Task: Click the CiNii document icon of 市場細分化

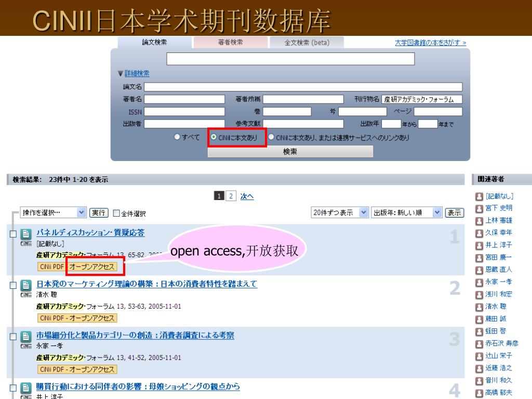Action: (26, 337)
